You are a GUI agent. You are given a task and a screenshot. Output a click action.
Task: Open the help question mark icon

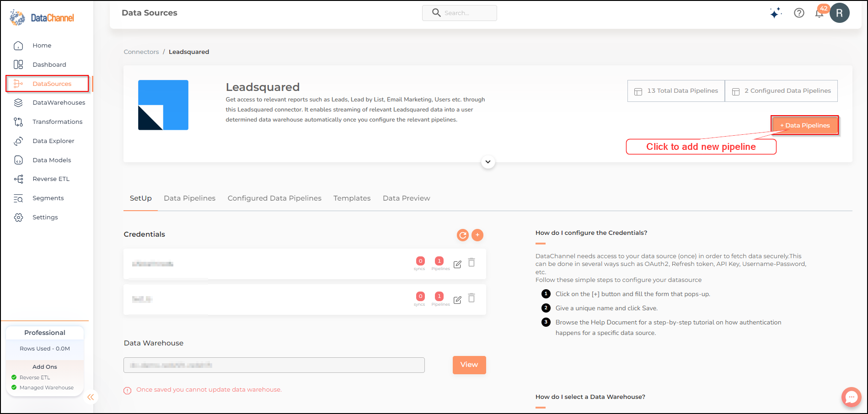[799, 13]
